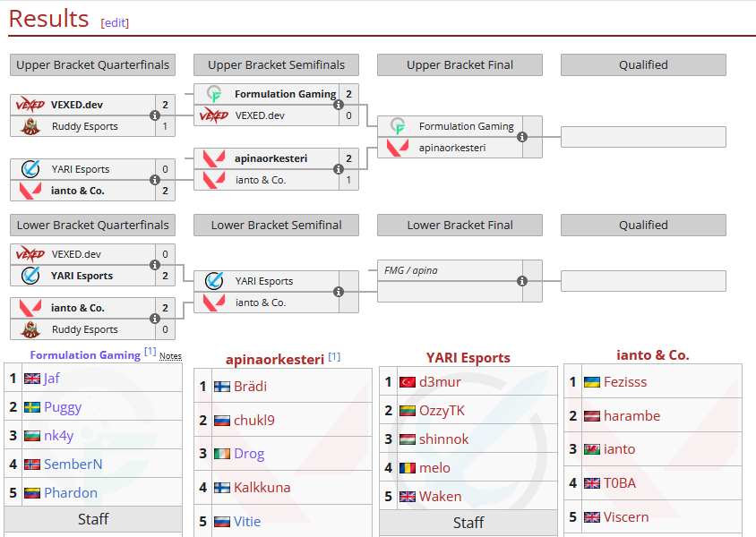Click Formulation Gaming logo in Upper Bracket Semifinals
756x537 pixels.
[x=213, y=94]
